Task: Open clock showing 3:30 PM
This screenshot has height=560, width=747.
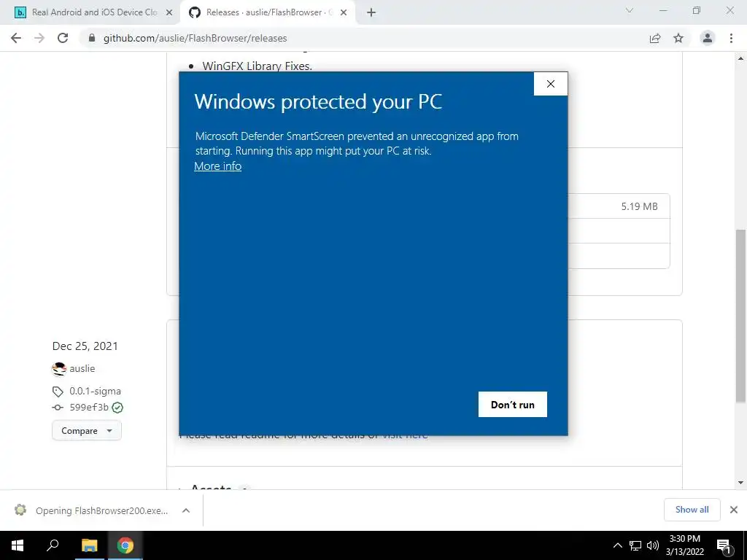Action: 684,545
